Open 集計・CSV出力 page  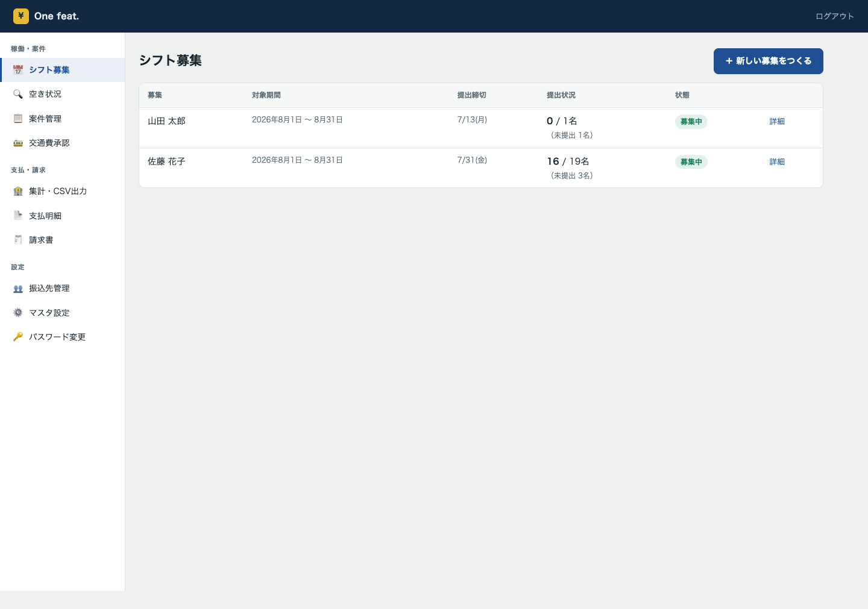pyautogui.click(x=63, y=191)
